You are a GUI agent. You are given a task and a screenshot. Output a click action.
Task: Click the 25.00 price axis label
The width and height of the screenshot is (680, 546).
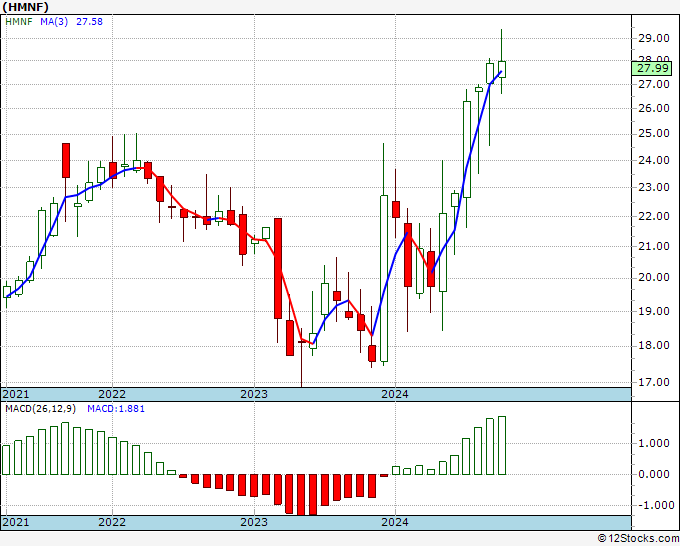pos(654,133)
